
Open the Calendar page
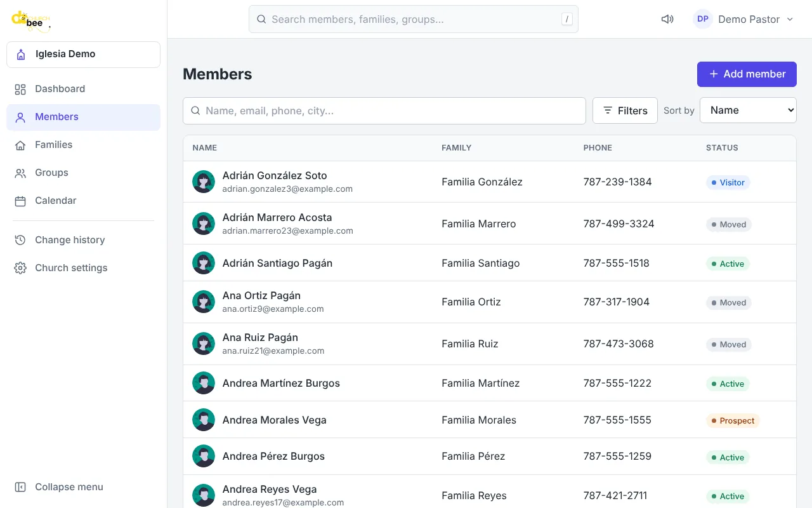[x=83, y=201]
